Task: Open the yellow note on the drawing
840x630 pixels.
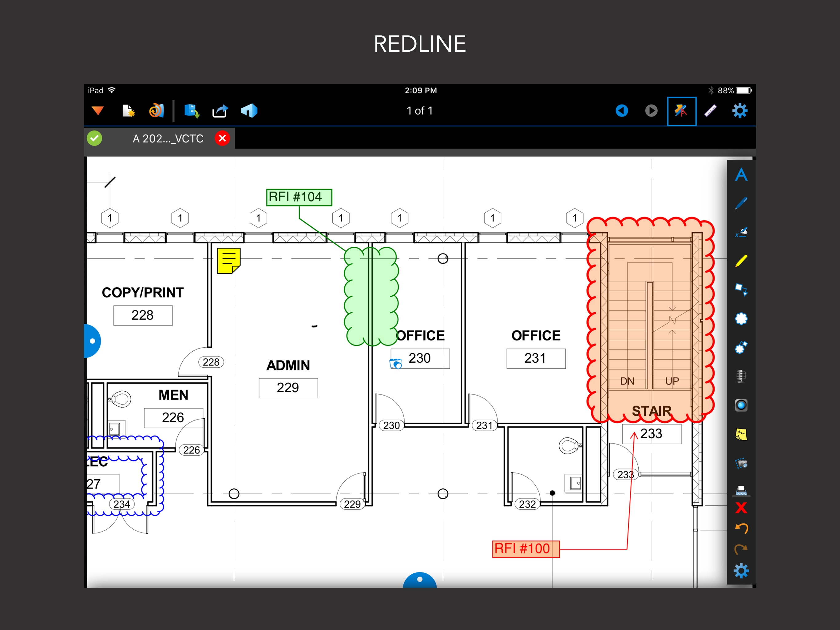Action: (x=229, y=261)
